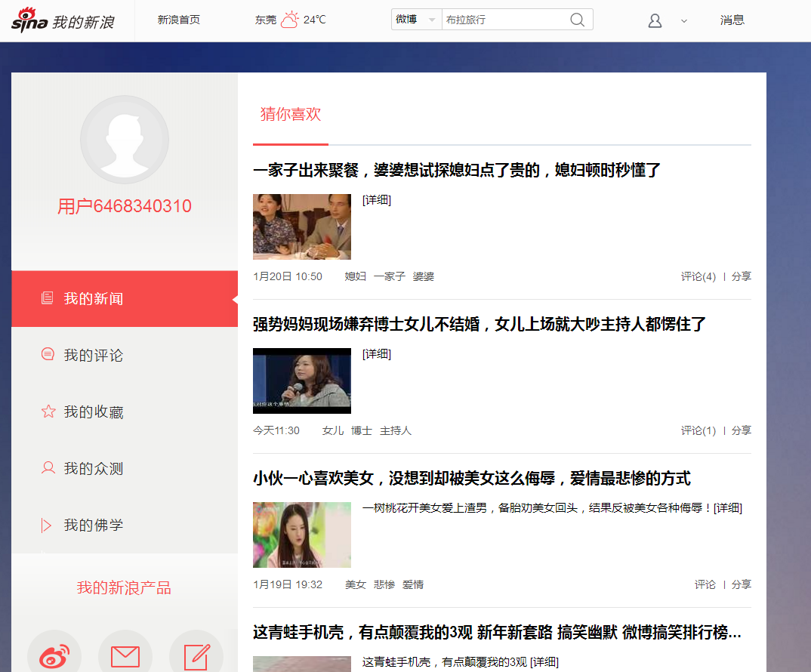Click the news icon beside 我的新闻
This screenshot has height=672, width=811.
[47, 298]
